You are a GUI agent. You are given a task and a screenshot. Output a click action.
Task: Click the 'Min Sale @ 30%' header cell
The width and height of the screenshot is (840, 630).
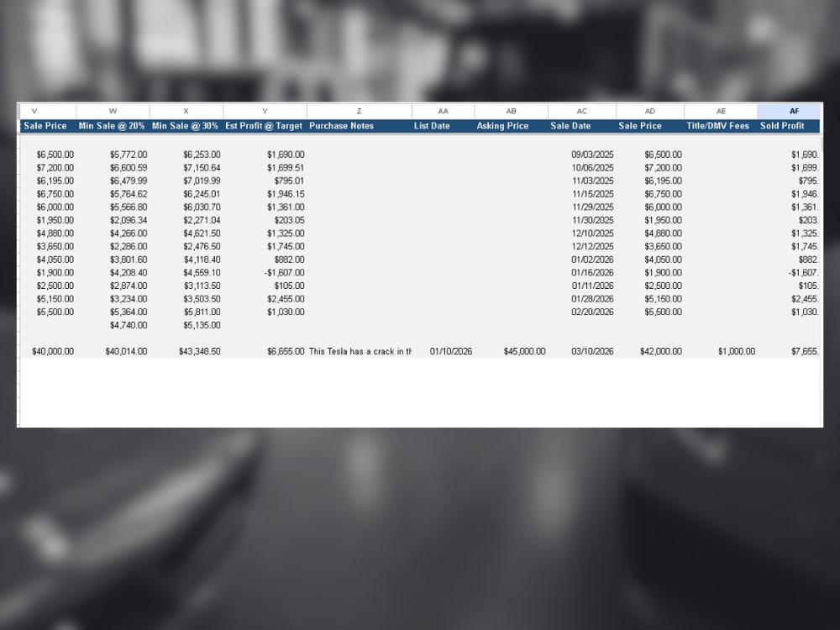[186, 126]
